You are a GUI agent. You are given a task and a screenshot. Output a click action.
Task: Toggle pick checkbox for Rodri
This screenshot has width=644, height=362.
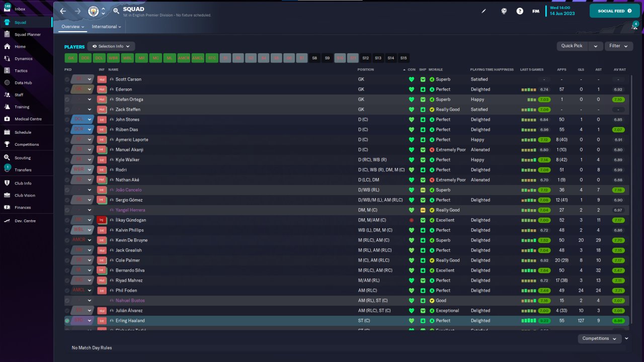tap(67, 170)
